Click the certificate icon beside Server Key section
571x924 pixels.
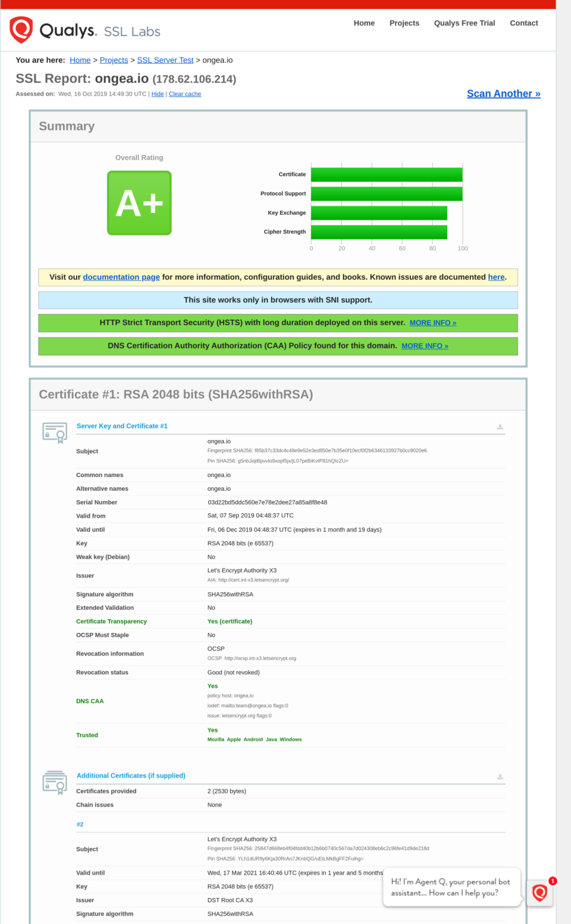tap(55, 432)
